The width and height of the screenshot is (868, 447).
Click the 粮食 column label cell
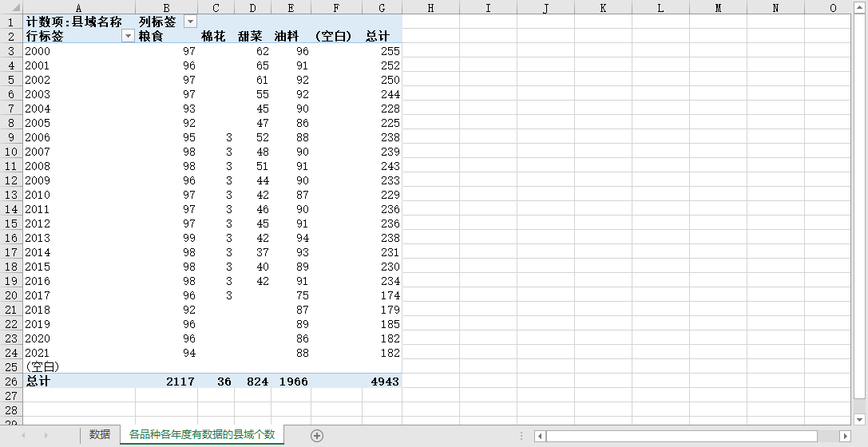166,36
